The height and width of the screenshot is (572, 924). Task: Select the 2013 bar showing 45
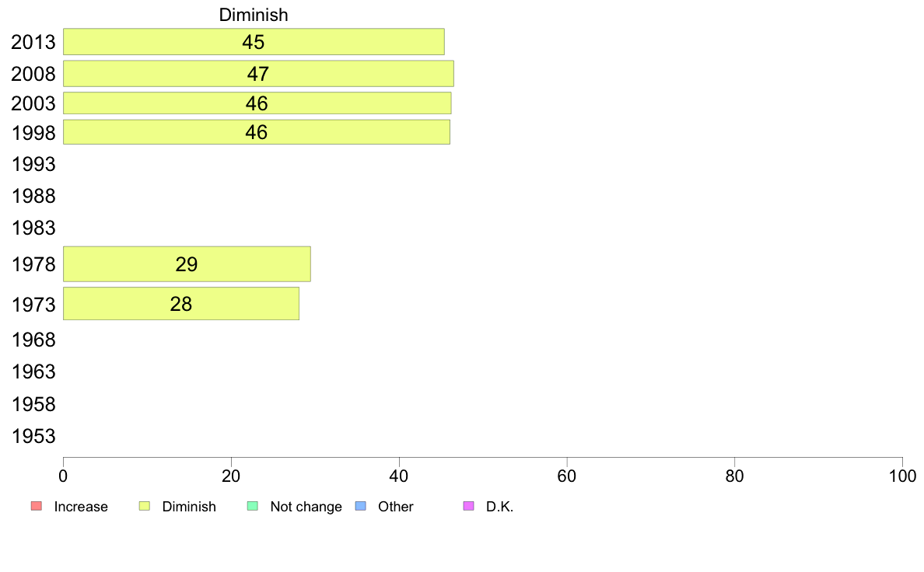click(254, 42)
